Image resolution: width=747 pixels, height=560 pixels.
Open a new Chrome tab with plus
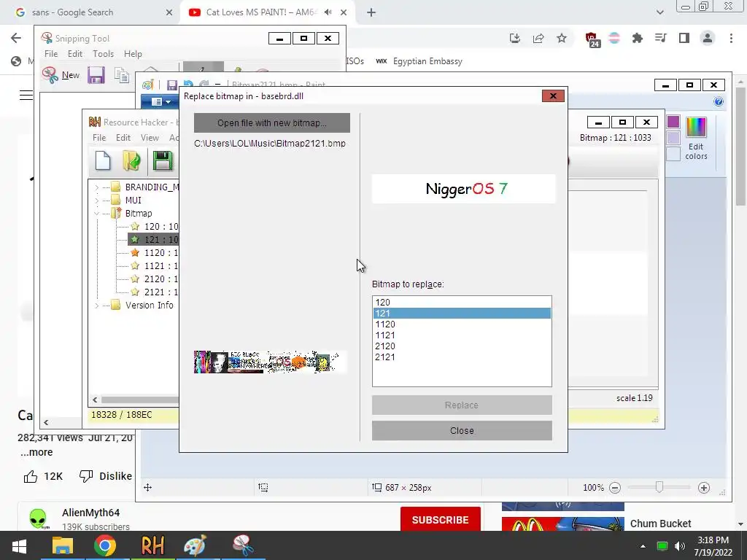coord(371,12)
